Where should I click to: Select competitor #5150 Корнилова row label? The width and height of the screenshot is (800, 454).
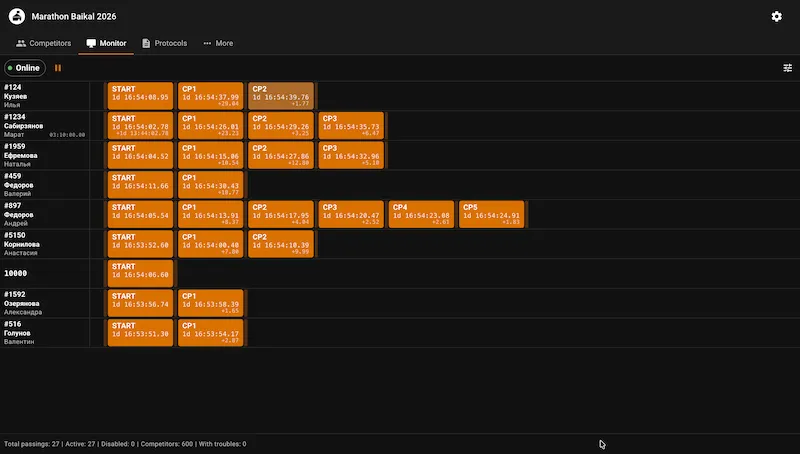45,244
